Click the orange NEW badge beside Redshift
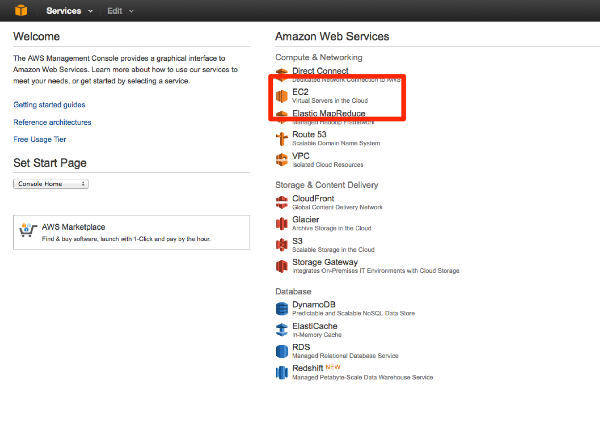Image resolution: width=600 pixels, height=429 pixels. tap(333, 367)
